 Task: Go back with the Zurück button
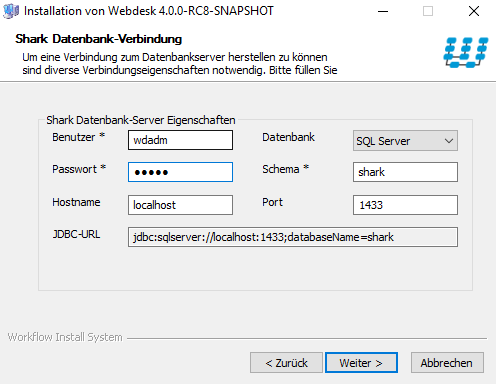286,363
